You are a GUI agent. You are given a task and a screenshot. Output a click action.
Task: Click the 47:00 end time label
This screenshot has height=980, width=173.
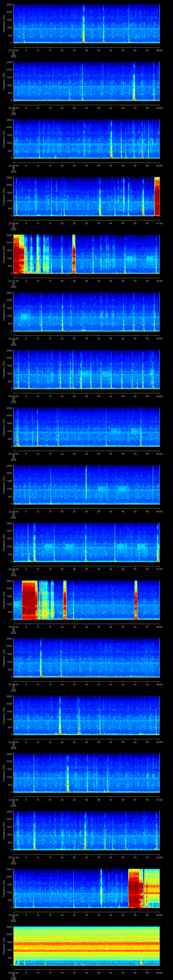[159, 569]
